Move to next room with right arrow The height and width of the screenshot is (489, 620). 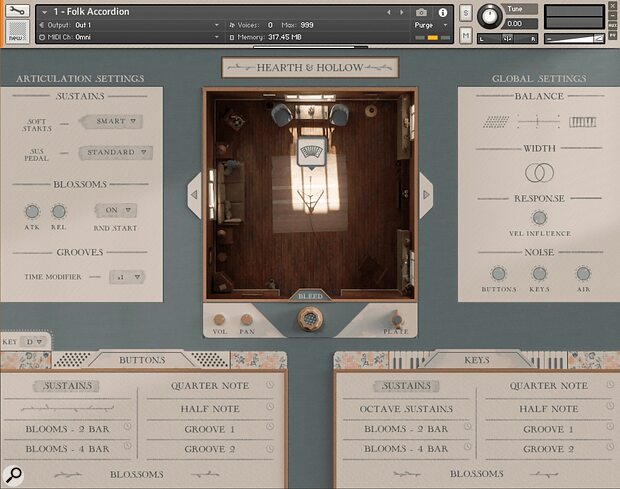(x=426, y=194)
